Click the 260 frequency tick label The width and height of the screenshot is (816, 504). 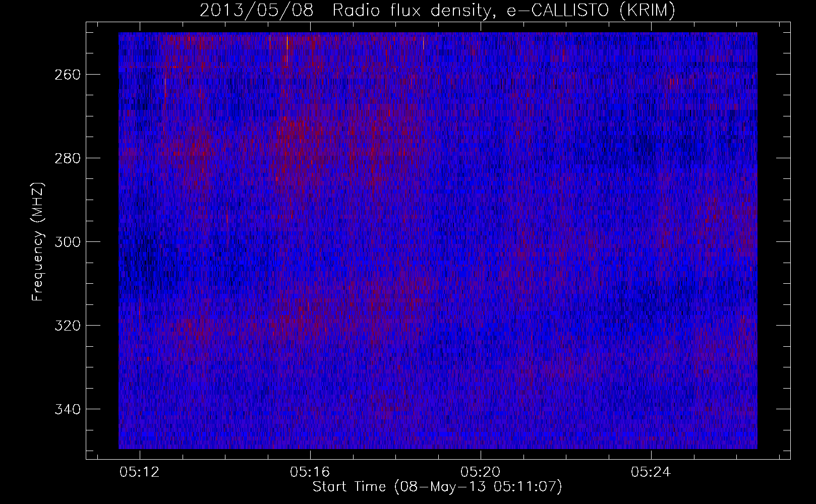pyautogui.click(x=67, y=75)
